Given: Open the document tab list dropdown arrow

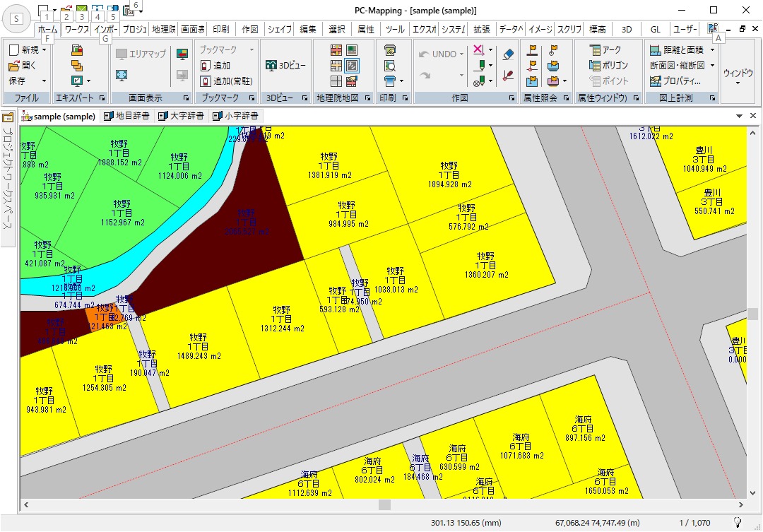Looking at the screenshot, I should tap(739, 116).
